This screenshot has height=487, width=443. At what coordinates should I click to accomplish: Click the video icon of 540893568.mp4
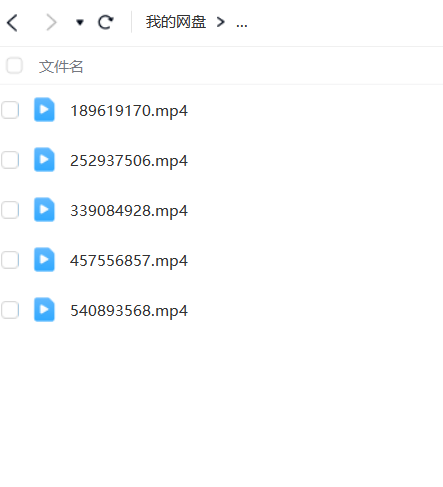pos(44,309)
